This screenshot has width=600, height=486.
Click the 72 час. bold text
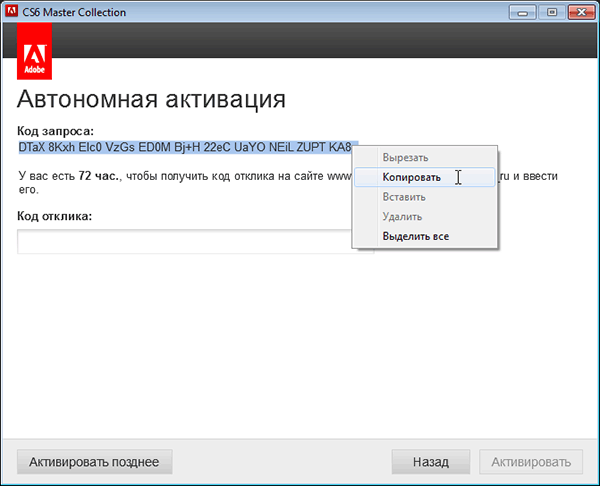pos(99,176)
